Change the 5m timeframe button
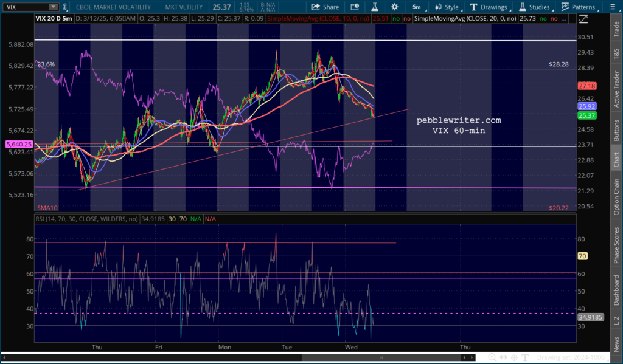 (x=416, y=7)
